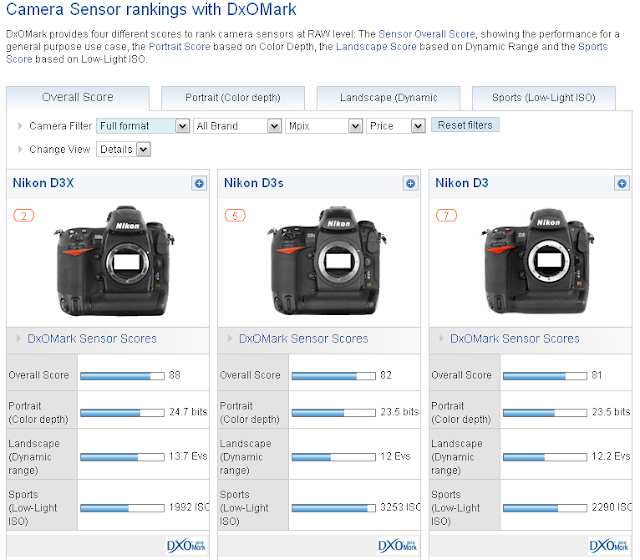Open the Full format sensor filter dropdown
The width and height of the screenshot is (640, 560).
click(x=143, y=126)
